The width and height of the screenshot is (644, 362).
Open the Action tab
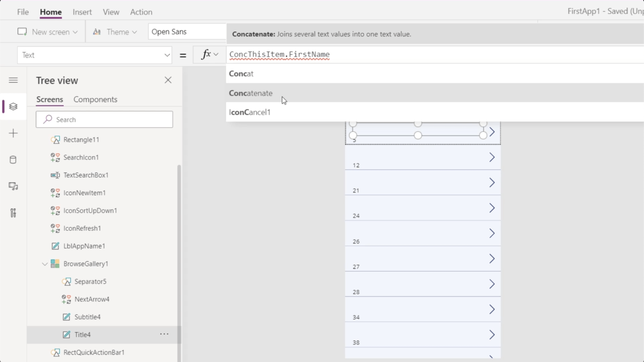[141, 12]
